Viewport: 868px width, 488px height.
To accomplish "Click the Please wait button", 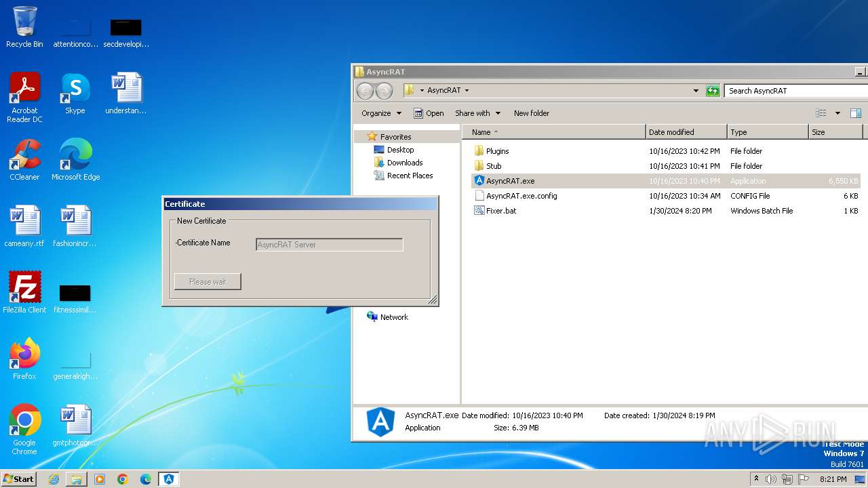I will pos(208,282).
